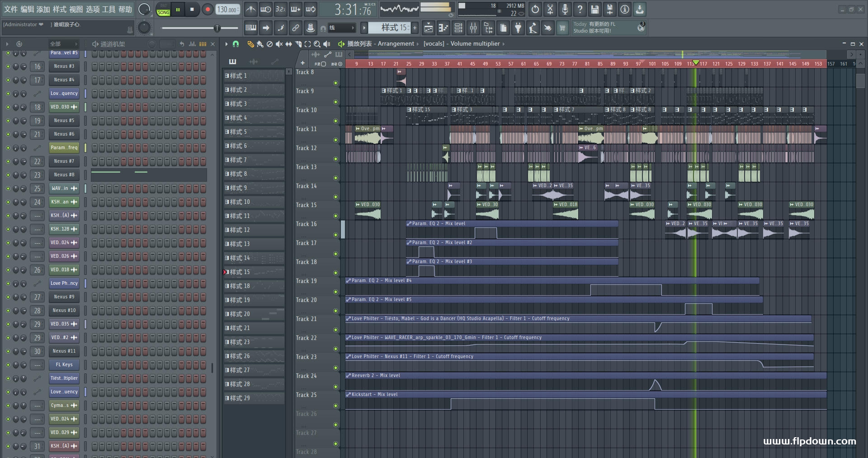The height and width of the screenshot is (458, 868).
Task: Open the 文件 menu
Action: pos(11,9)
